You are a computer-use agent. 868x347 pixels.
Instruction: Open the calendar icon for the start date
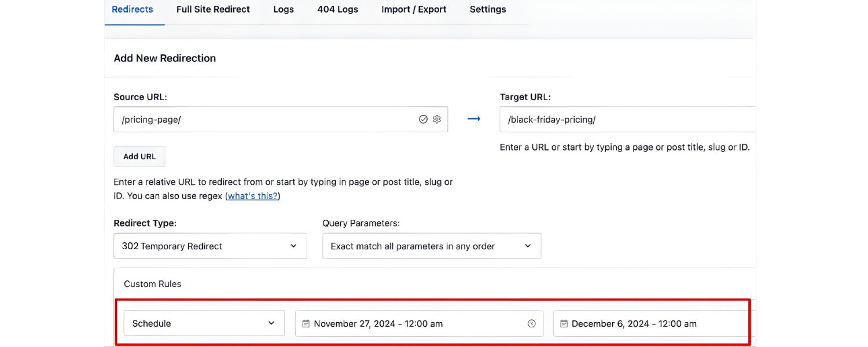coord(306,323)
